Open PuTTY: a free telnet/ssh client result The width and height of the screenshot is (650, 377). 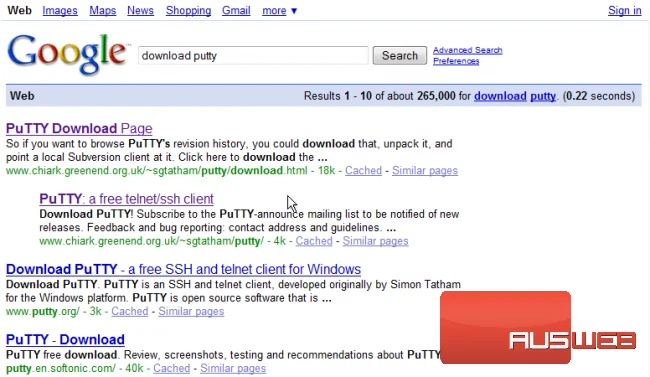(x=126, y=199)
